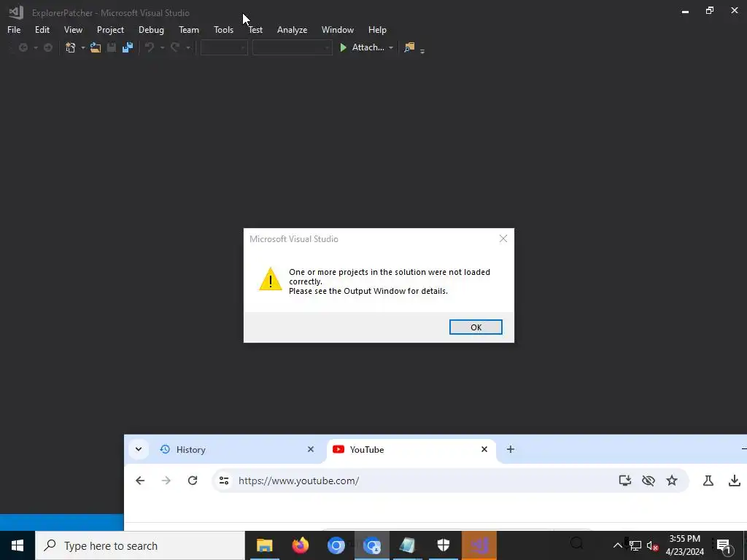Go back in the Chrome window

click(x=140, y=481)
